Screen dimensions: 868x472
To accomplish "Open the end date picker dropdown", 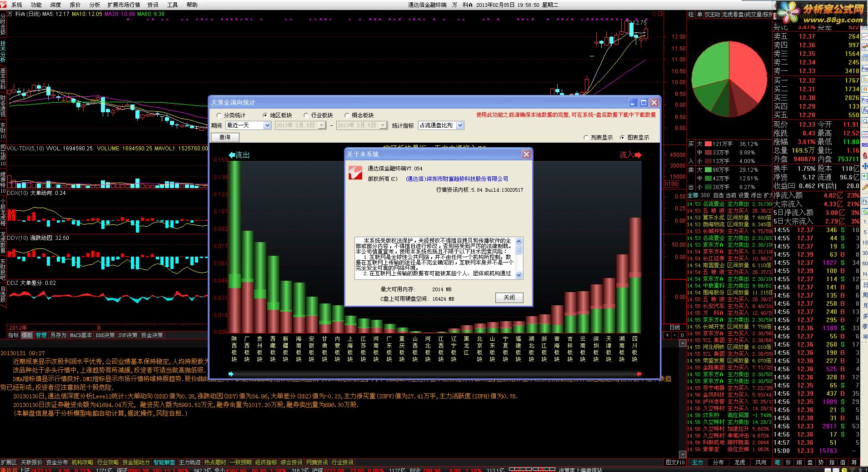I will (x=383, y=125).
